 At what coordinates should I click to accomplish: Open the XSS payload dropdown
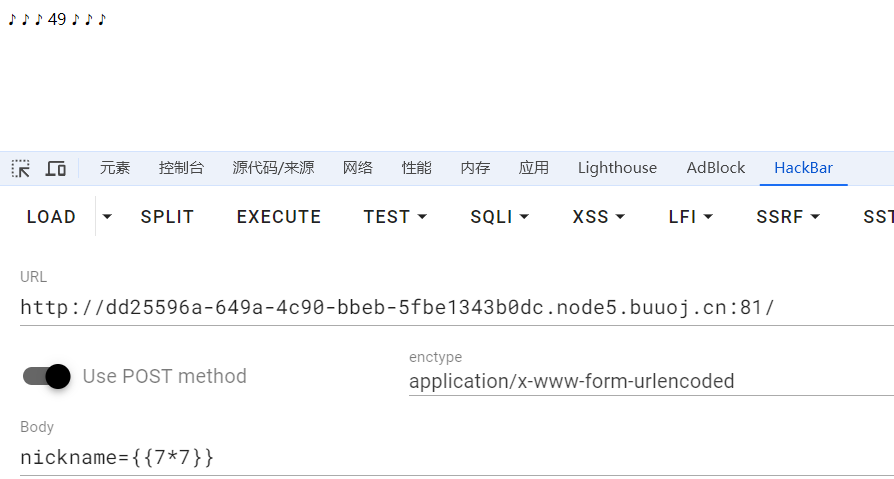point(598,217)
